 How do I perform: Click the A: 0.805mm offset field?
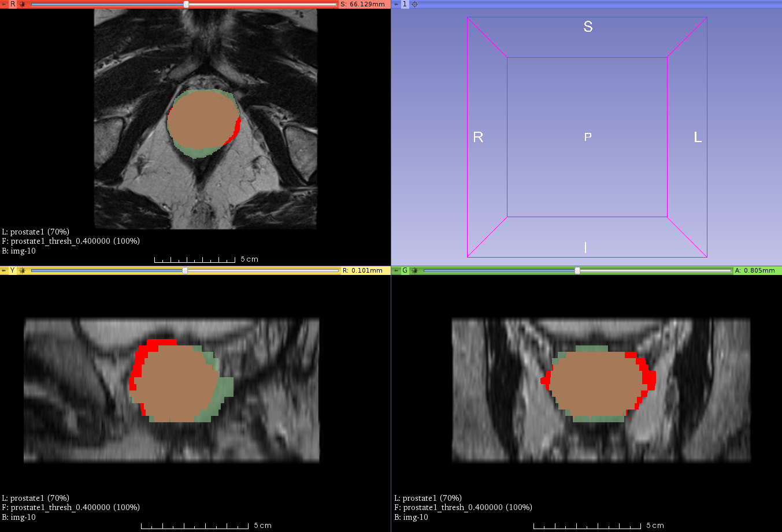pyautogui.click(x=755, y=270)
